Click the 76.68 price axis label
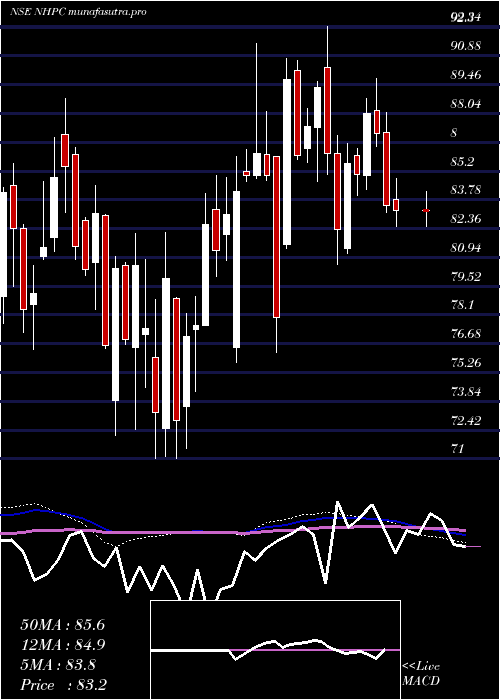 [466, 334]
